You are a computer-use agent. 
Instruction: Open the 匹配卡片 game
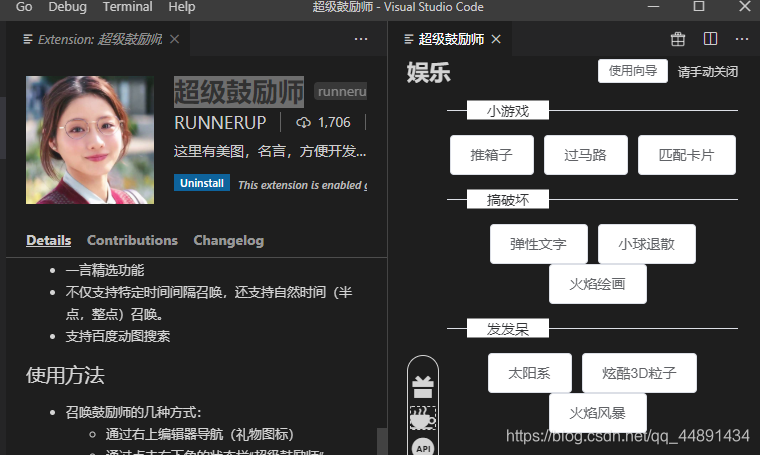coord(686,155)
